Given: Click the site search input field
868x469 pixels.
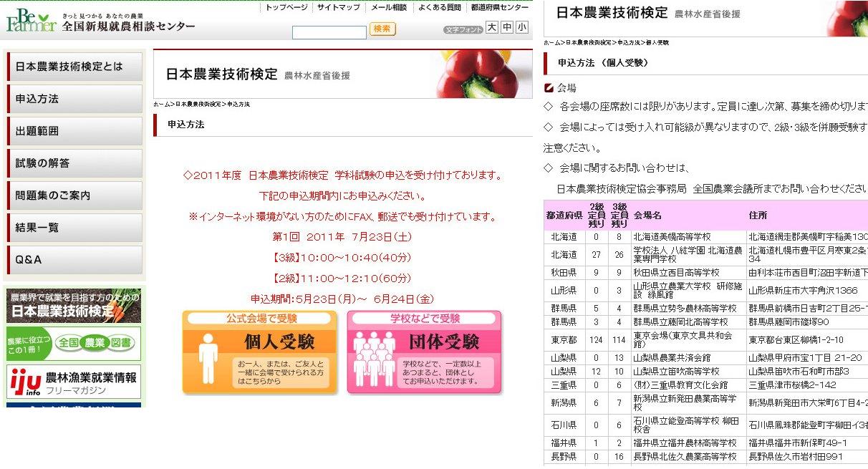Looking at the screenshot, I should click(329, 32).
